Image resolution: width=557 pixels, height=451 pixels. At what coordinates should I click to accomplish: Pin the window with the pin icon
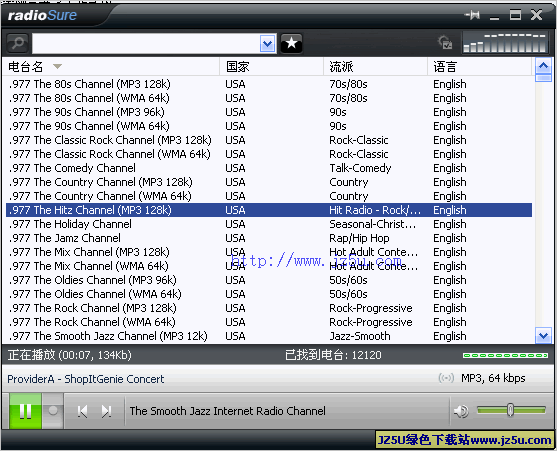[472, 15]
